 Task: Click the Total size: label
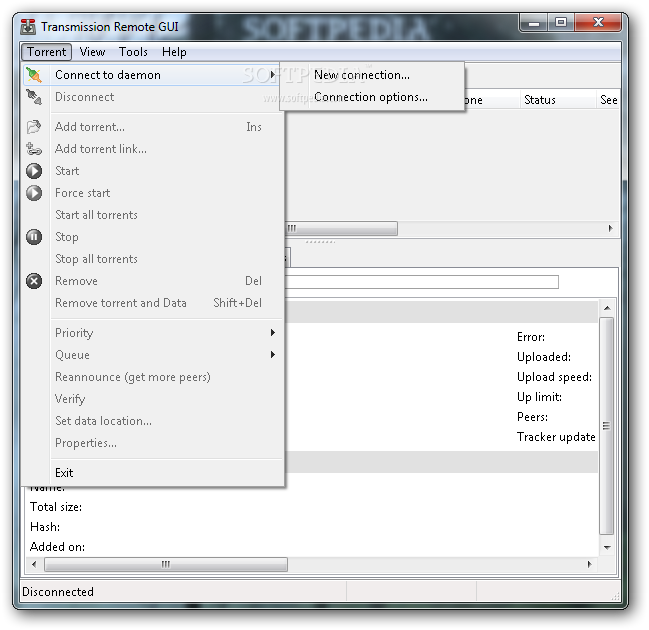click(x=56, y=507)
